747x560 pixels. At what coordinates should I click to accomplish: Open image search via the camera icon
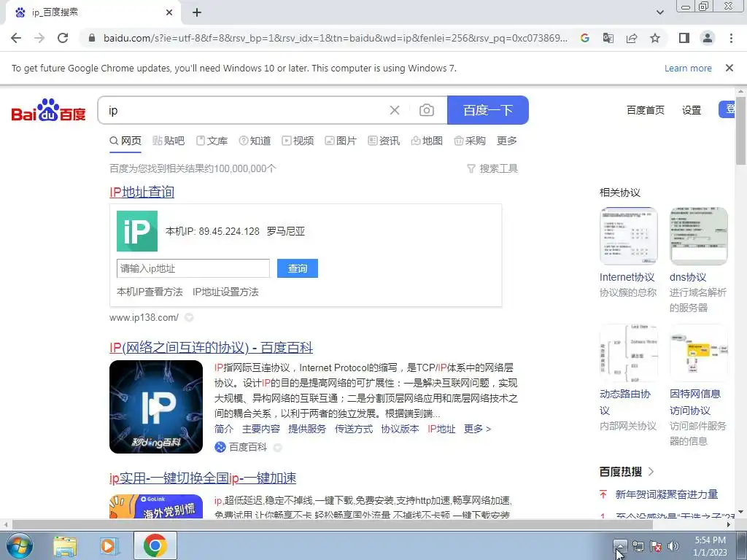pos(426,111)
